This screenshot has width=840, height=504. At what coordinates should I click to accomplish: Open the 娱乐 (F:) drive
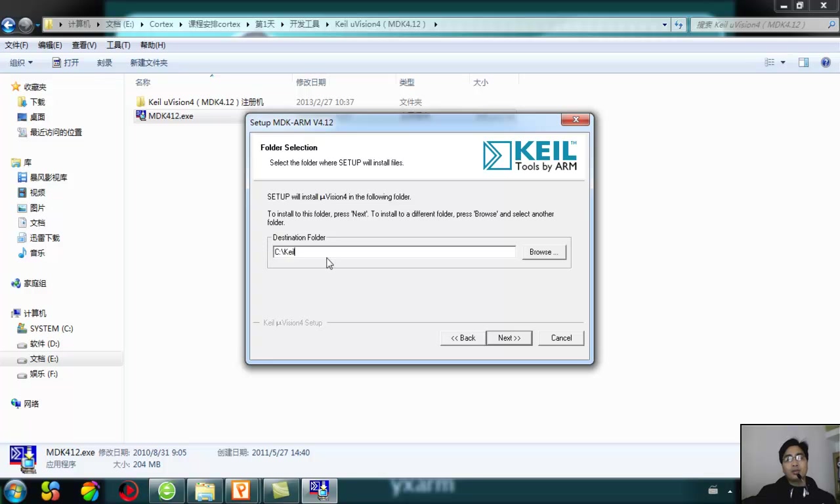[x=44, y=374]
